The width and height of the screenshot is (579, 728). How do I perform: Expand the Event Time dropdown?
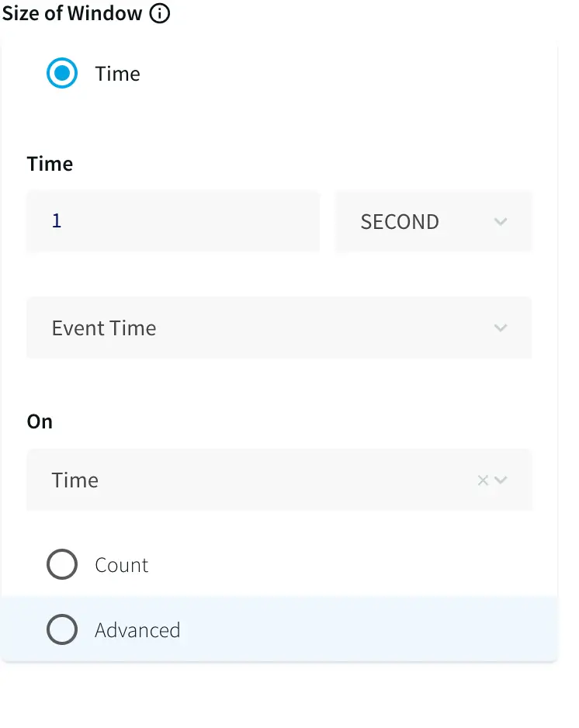[279, 328]
